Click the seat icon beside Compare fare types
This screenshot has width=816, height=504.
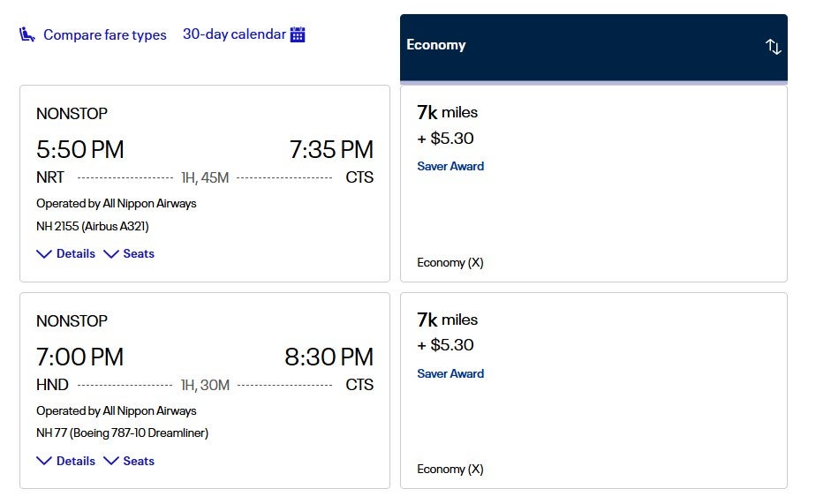pyautogui.click(x=27, y=34)
